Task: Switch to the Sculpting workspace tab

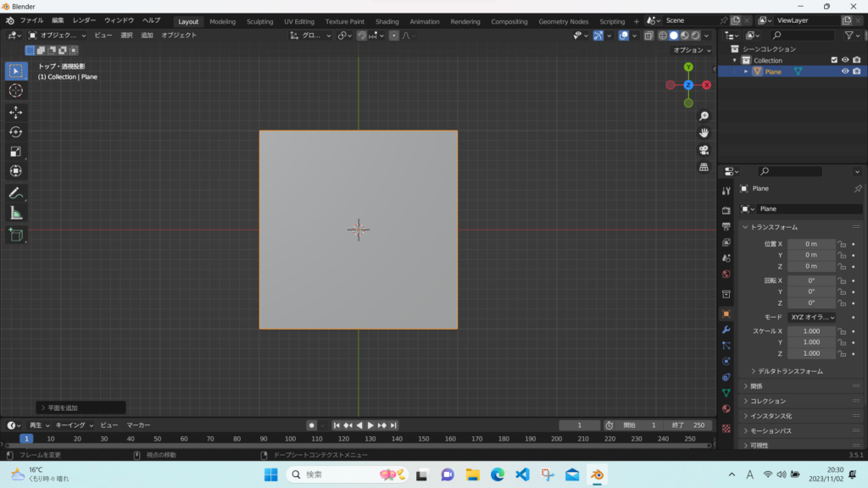Action: (259, 21)
